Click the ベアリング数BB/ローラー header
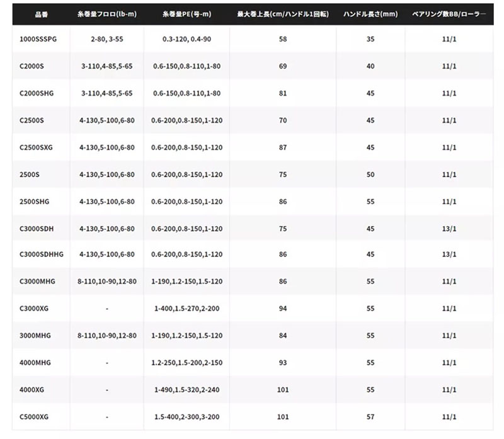This screenshot has height=439, width=504. click(x=449, y=14)
